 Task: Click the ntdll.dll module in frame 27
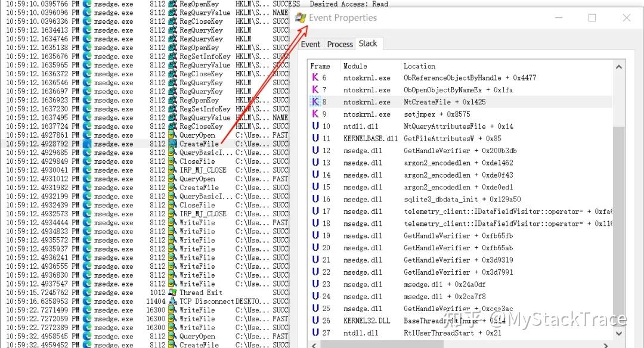coord(361,333)
